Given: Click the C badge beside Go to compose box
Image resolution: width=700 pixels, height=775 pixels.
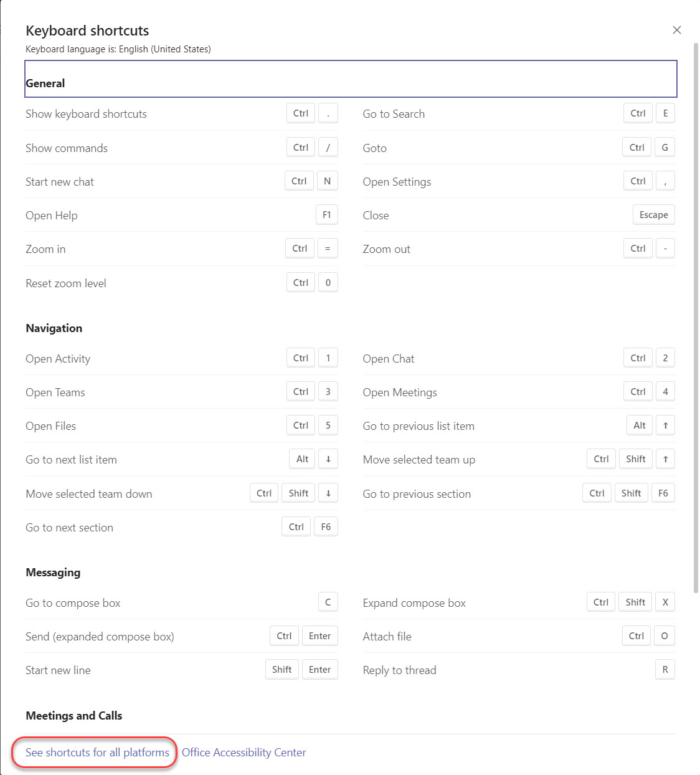Looking at the screenshot, I should [x=328, y=602].
